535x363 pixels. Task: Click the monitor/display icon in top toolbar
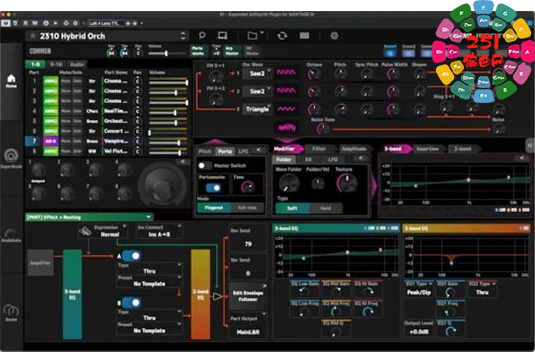click(222, 35)
